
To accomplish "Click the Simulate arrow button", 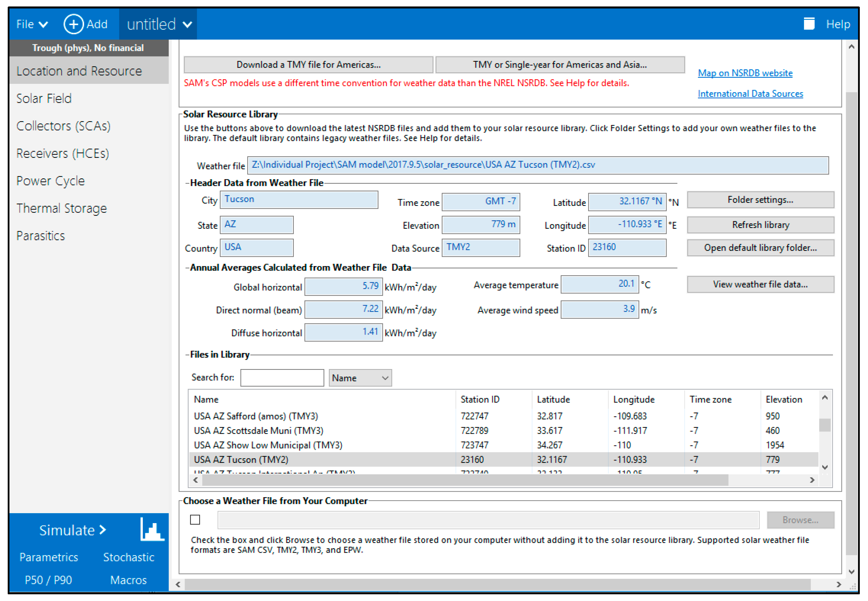I will [73, 530].
